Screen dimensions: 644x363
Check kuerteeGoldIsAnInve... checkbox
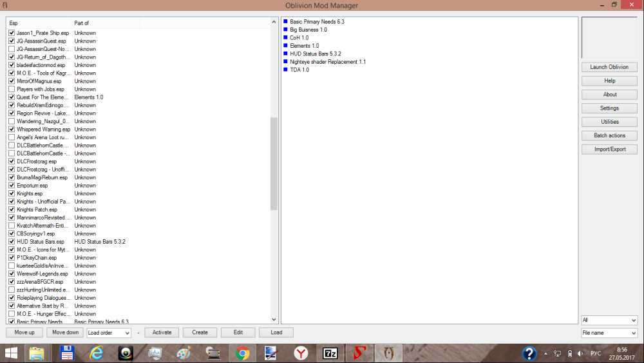12,266
